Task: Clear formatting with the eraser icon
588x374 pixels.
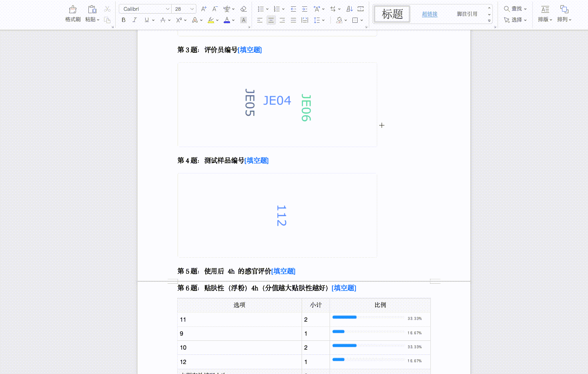Action: [x=243, y=9]
